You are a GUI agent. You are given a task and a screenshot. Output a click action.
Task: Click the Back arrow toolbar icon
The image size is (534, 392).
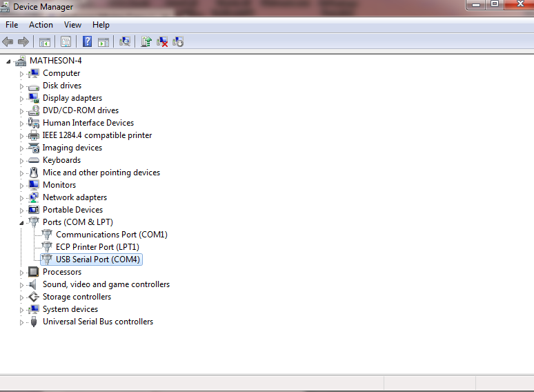tap(8, 42)
